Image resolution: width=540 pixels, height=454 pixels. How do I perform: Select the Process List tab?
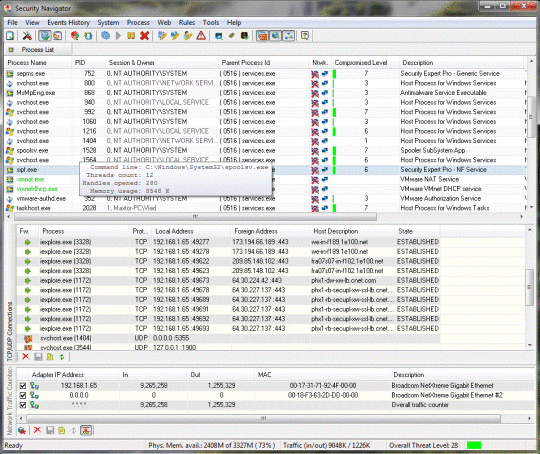38,50
